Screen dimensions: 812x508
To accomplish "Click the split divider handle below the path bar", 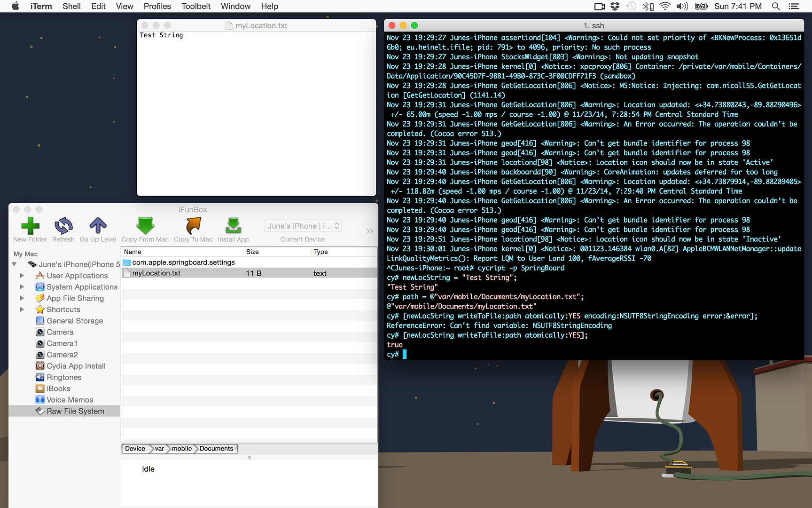I will pos(250,458).
